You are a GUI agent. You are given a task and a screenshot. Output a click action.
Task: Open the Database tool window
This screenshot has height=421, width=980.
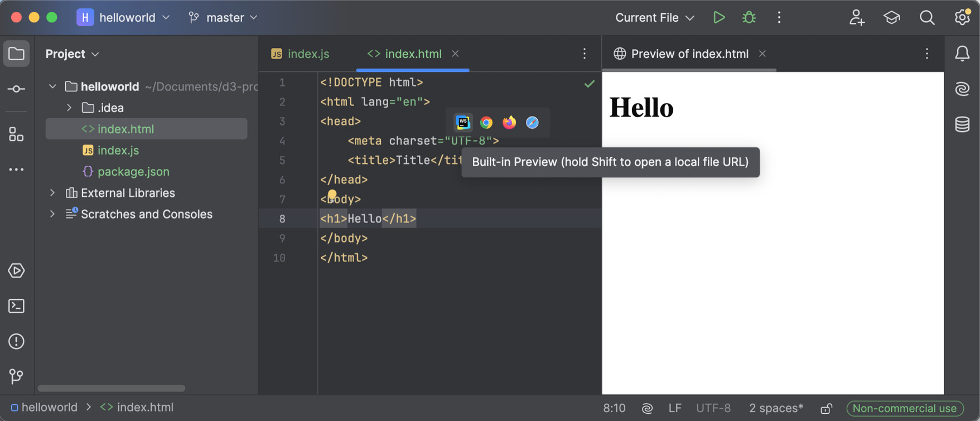(962, 124)
